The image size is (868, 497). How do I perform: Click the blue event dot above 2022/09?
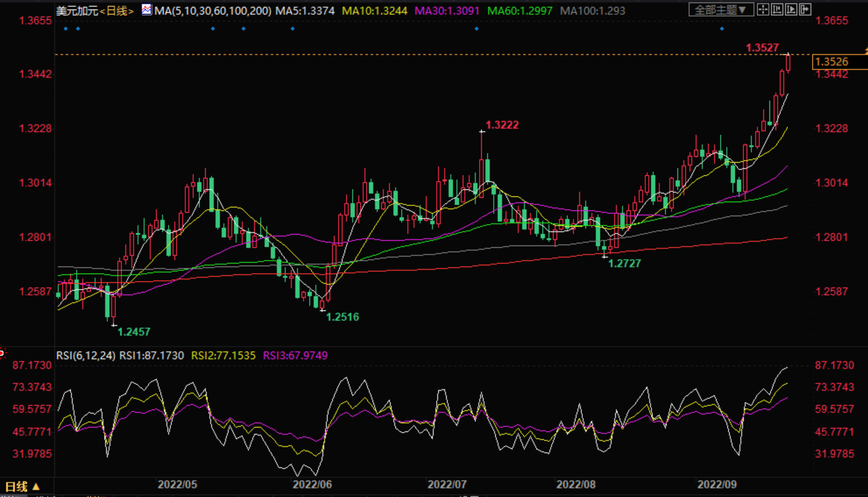click(x=722, y=29)
